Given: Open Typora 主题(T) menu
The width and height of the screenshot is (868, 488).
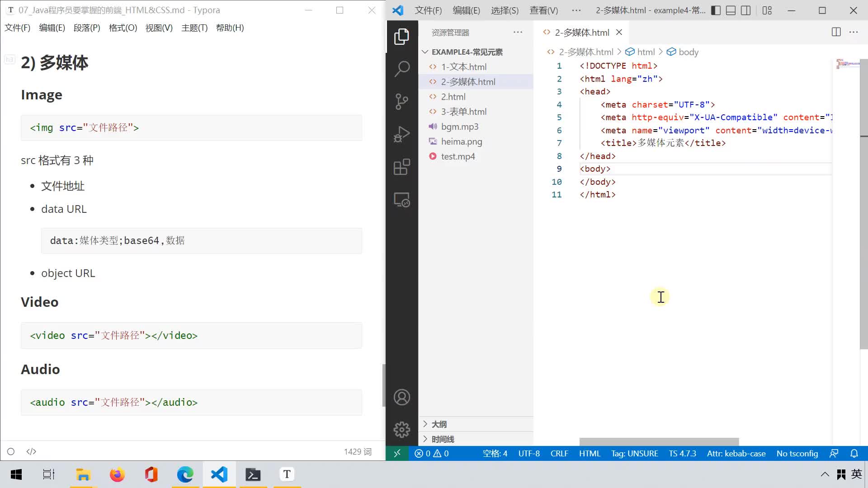Looking at the screenshot, I should point(194,28).
